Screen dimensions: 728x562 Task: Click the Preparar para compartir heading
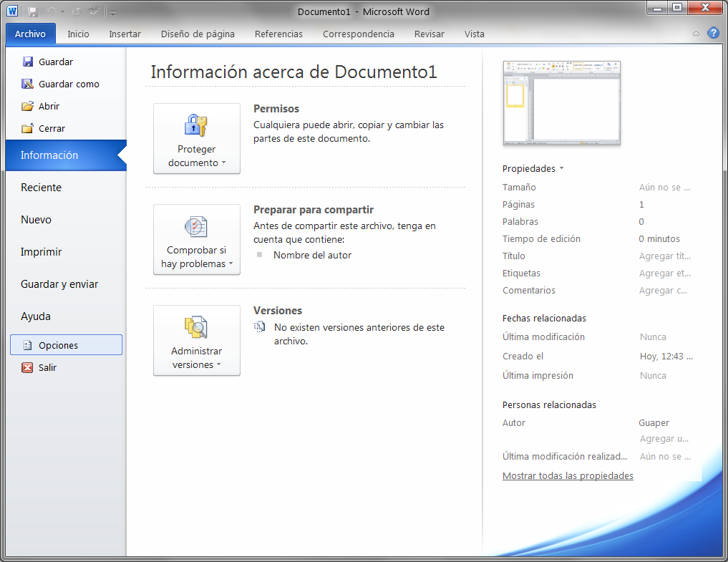coord(314,210)
